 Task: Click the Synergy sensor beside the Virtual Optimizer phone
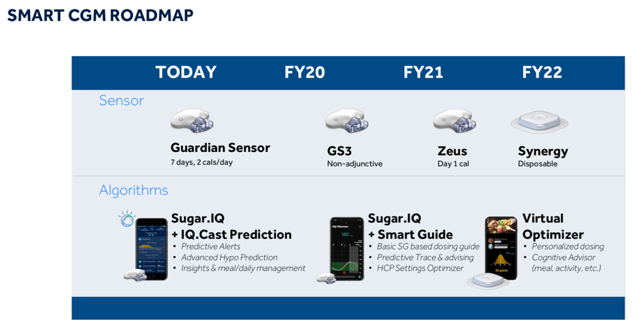pos(487,280)
